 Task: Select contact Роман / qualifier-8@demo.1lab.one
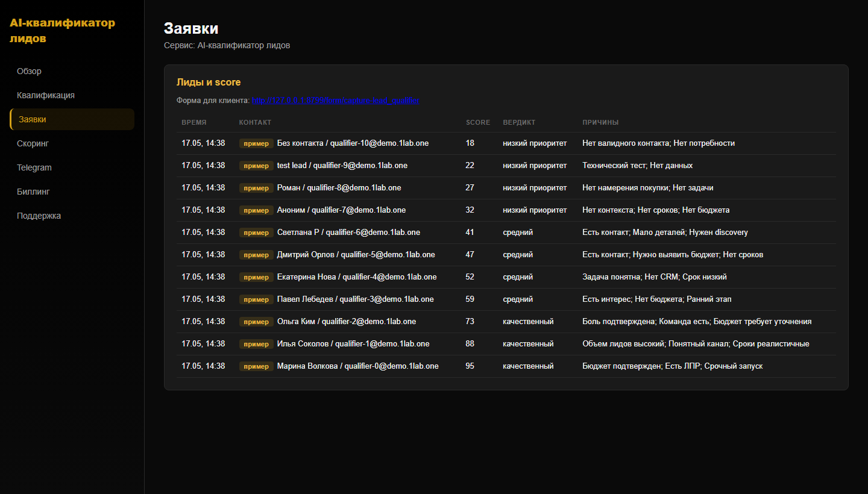[x=339, y=188]
